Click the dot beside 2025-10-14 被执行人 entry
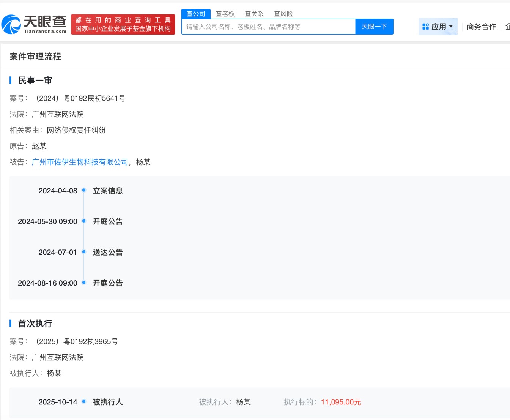Screen dimensions: 510x420 [84, 401]
